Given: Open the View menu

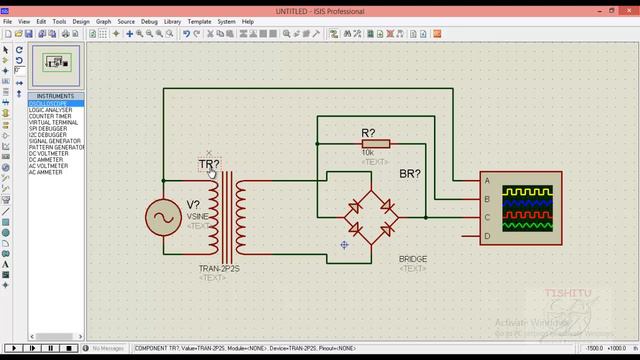Looking at the screenshot, I should click(x=24, y=22).
